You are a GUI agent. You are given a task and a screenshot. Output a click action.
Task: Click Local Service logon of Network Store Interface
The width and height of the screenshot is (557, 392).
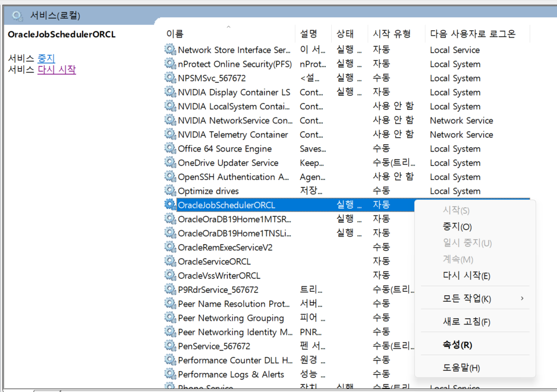[x=455, y=50]
